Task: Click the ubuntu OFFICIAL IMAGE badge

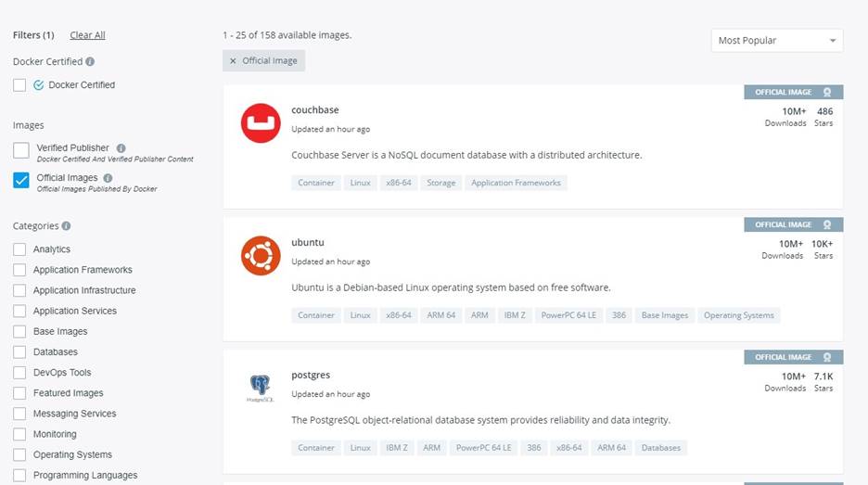Action: tap(793, 224)
